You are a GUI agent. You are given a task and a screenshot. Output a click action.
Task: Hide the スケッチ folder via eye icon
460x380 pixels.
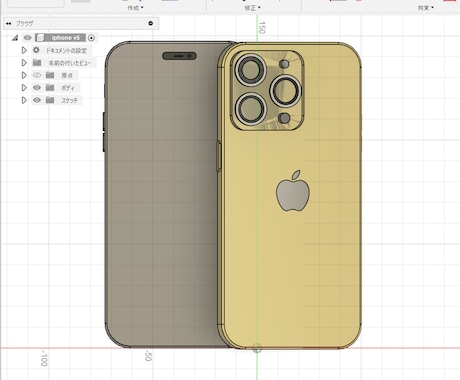(37, 100)
